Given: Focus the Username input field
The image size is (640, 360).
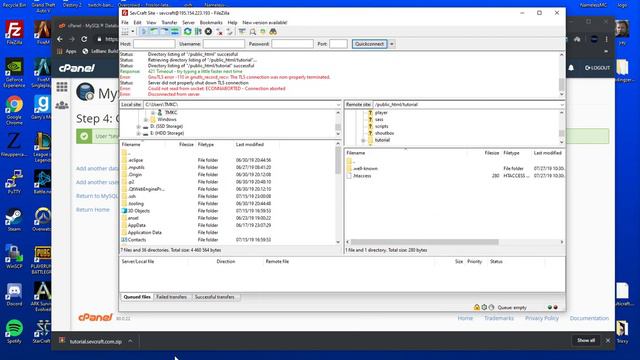Looking at the screenshot, I should tap(224, 44).
